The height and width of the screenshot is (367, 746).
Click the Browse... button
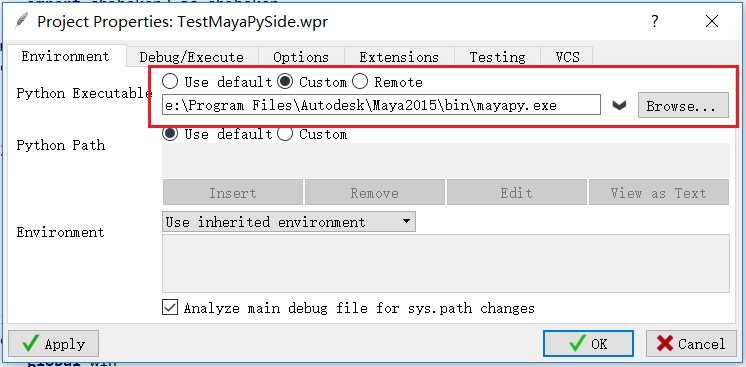[683, 106]
